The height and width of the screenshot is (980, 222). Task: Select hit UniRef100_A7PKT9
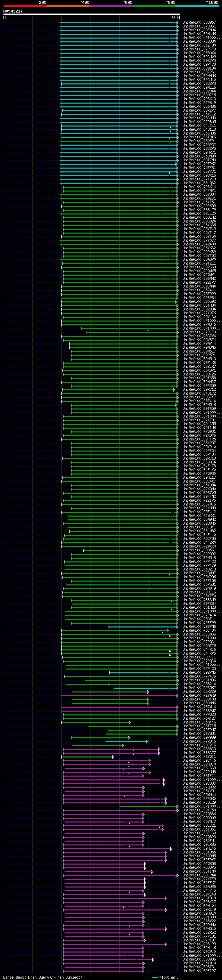click(x=199, y=49)
